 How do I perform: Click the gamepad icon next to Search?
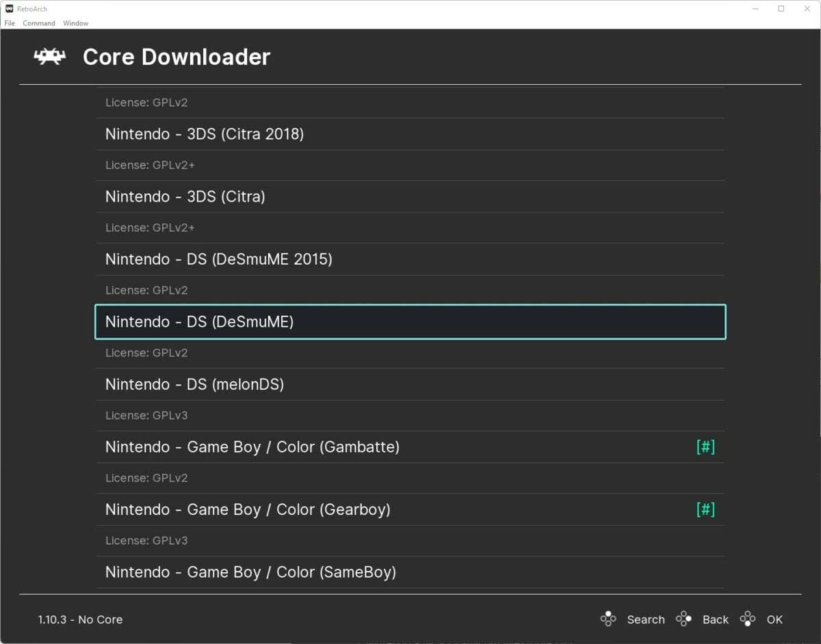coord(608,619)
